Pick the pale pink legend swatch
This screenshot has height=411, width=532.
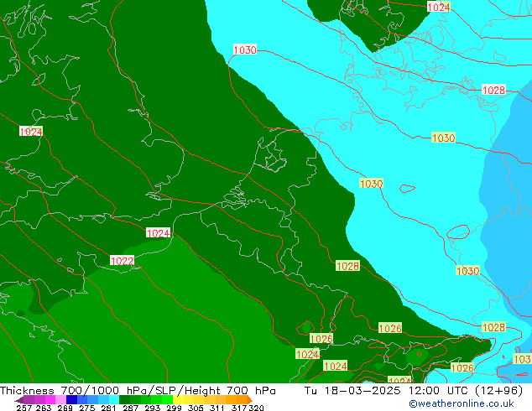click(x=60, y=399)
